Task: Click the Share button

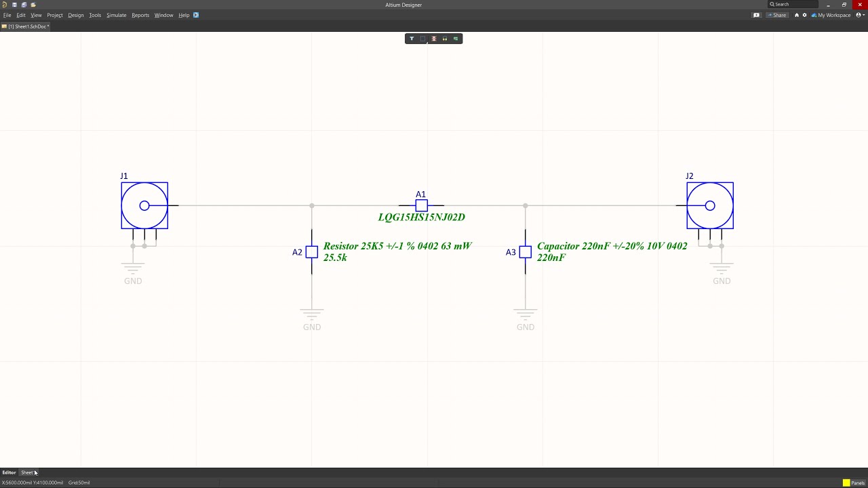Action: pos(777,15)
